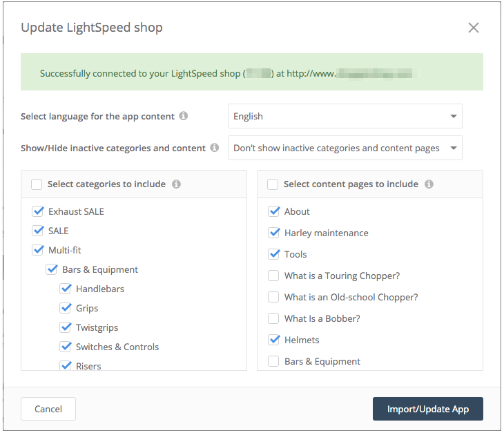Uncheck the Twistgrips subcategory
The height and width of the screenshot is (433, 504).
pyautogui.click(x=66, y=327)
